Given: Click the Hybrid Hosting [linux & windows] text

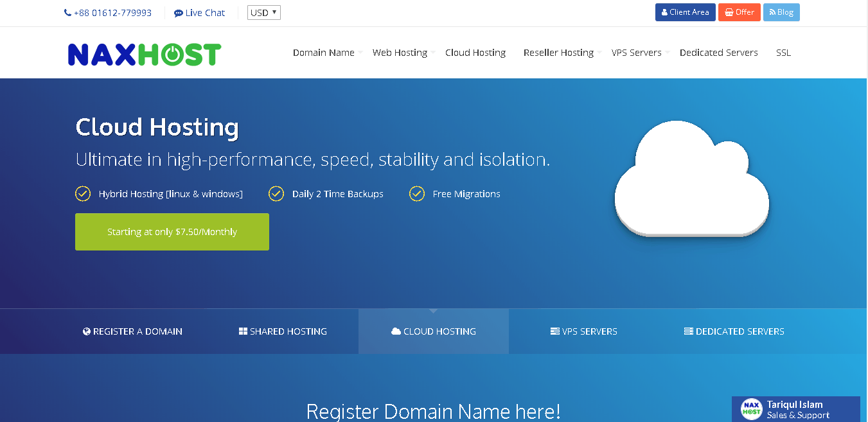Looking at the screenshot, I should pos(171,194).
